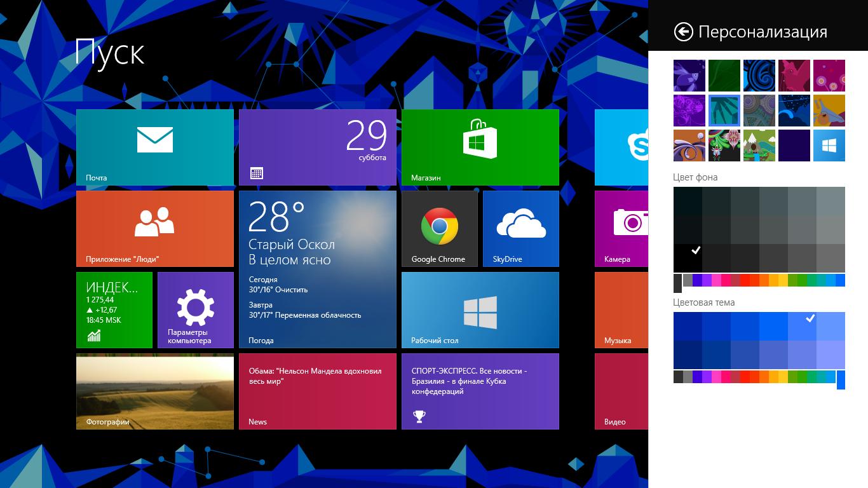
Task: Select the checked black swatch under Цвет фона
Action: pyautogui.click(x=688, y=258)
